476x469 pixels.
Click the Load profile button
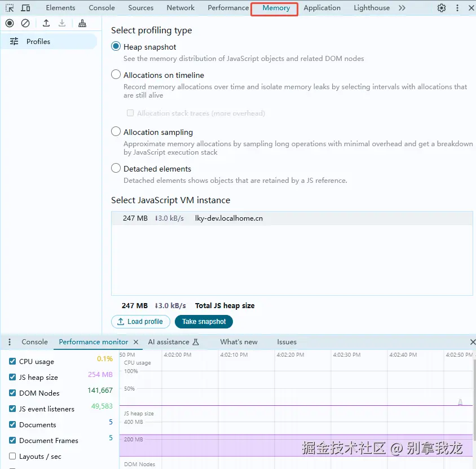click(140, 322)
